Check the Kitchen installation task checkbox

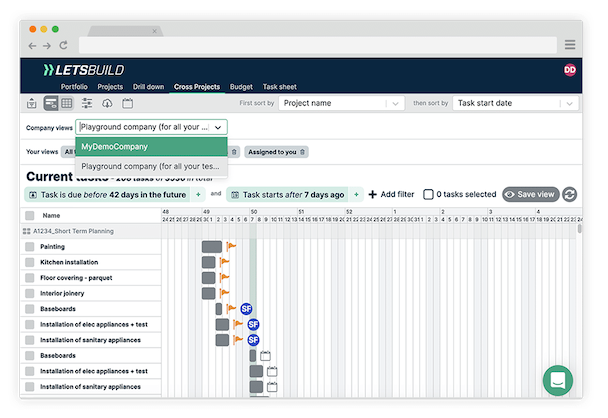click(30, 262)
